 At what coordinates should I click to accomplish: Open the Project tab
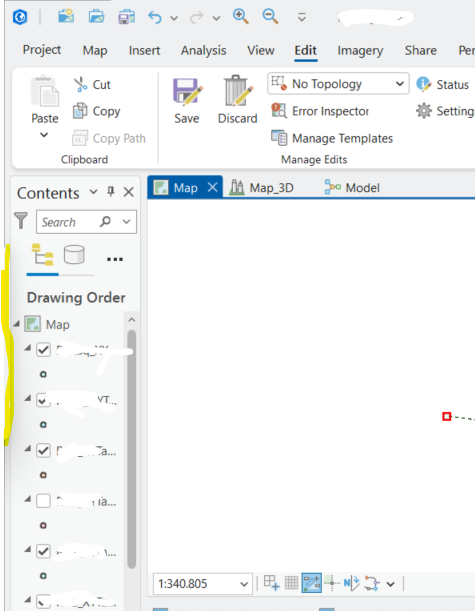click(42, 50)
